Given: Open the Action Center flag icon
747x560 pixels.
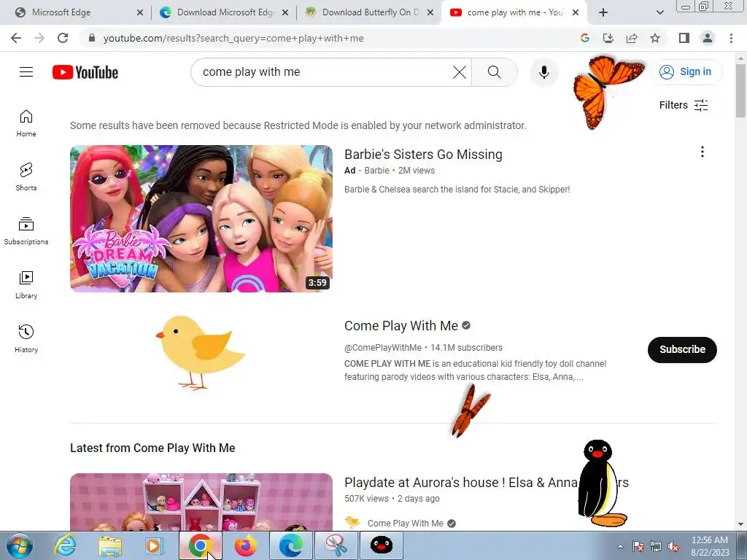Looking at the screenshot, I should click(638, 547).
